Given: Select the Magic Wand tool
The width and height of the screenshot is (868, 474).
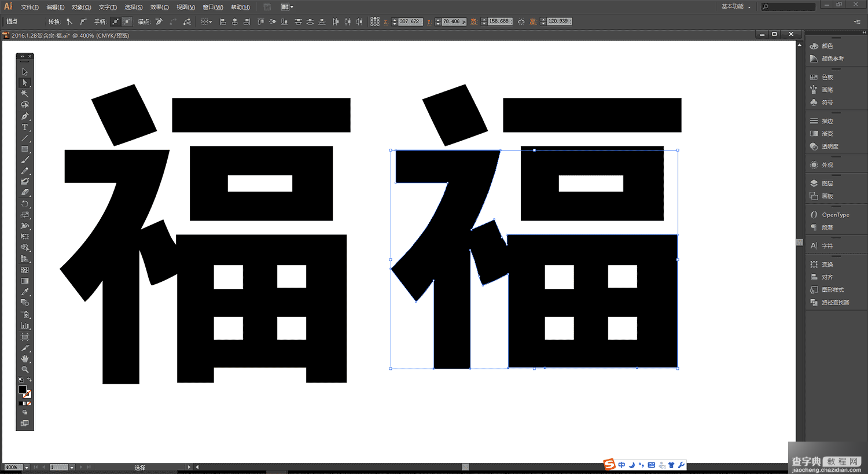Looking at the screenshot, I should pos(25,94).
